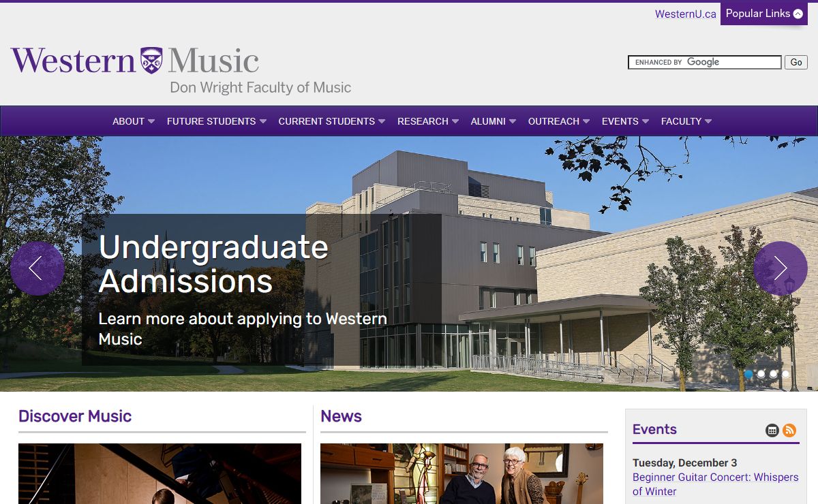
Task: Open the Future Students navigation item
Action: [211, 121]
